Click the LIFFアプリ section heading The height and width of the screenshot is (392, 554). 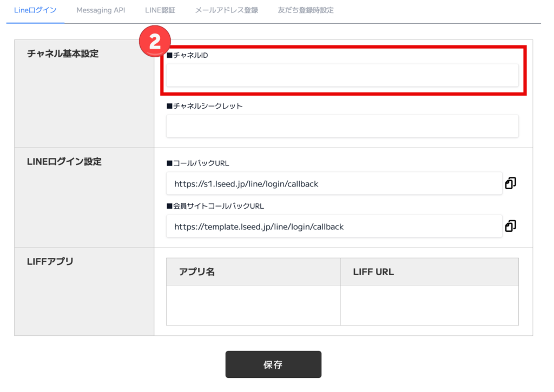(50, 262)
